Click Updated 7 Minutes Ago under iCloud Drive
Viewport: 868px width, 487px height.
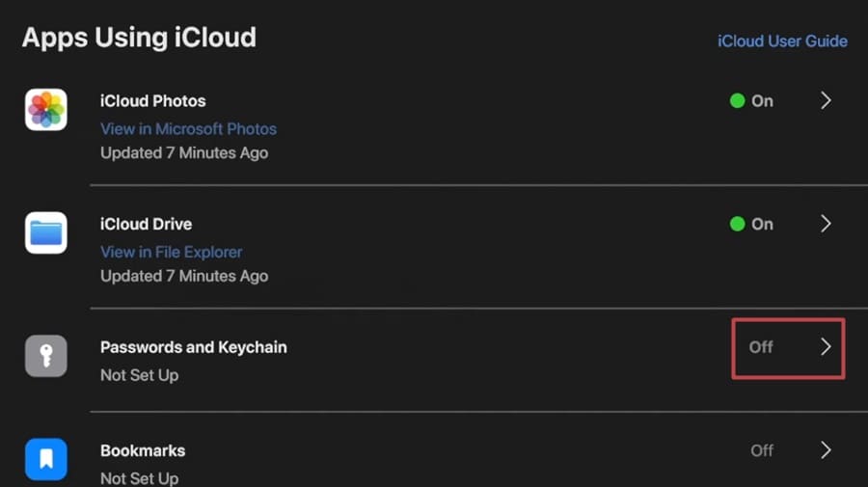[x=184, y=276]
